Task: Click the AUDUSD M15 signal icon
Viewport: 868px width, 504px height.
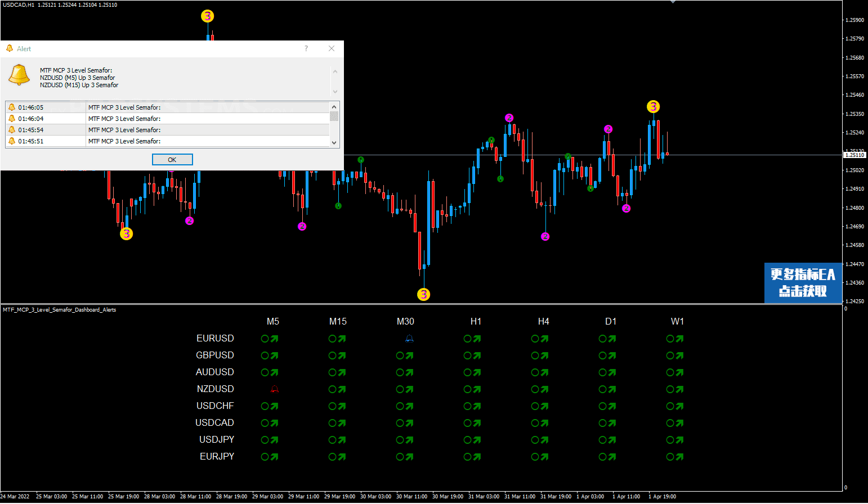Action: click(x=337, y=372)
